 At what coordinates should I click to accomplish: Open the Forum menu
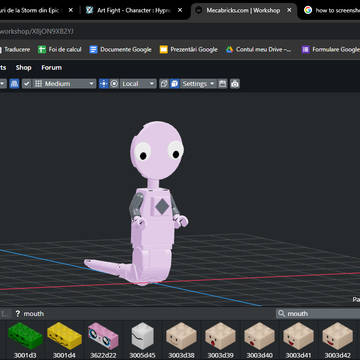pyautogui.click(x=51, y=68)
